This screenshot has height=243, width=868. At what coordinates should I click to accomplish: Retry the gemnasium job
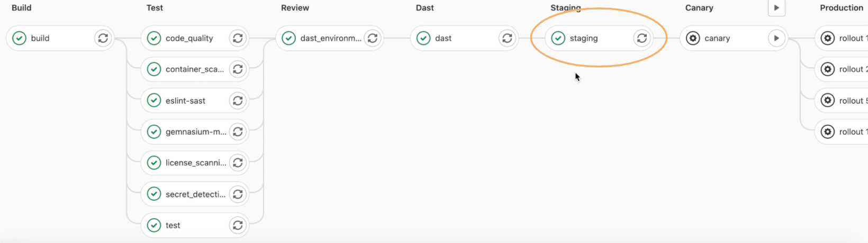pyautogui.click(x=238, y=132)
